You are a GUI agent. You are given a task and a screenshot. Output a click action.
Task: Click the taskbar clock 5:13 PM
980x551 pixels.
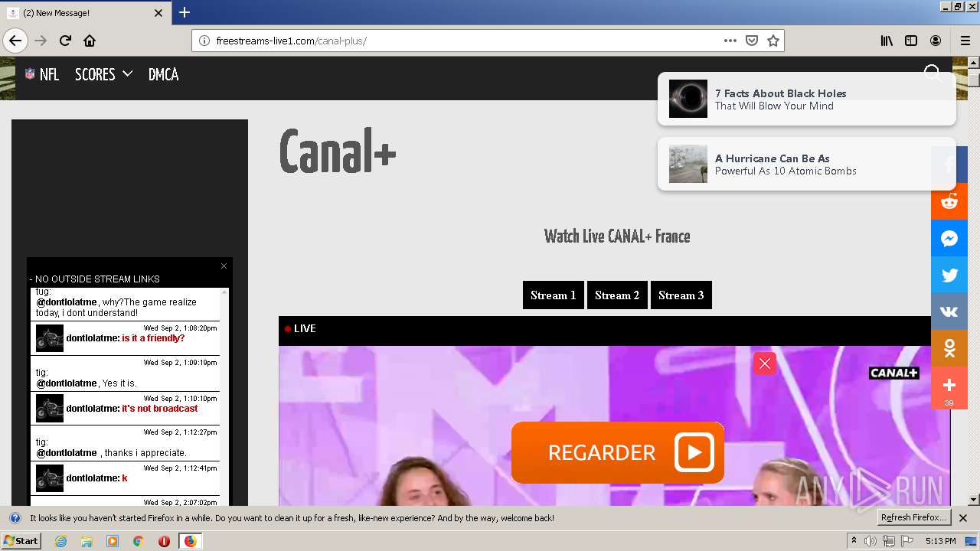pyautogui.click(x=940, y=541)
